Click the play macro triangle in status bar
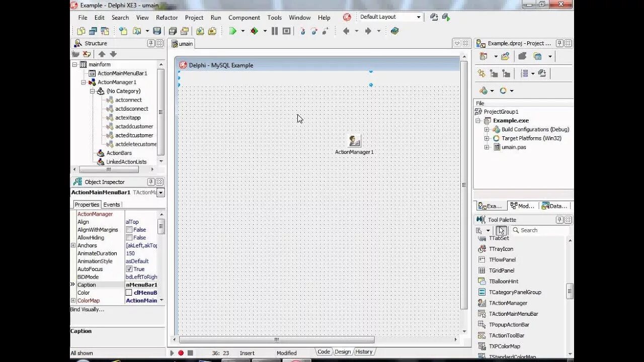This screenshot has height=362, width=644. tap(172, 353)
